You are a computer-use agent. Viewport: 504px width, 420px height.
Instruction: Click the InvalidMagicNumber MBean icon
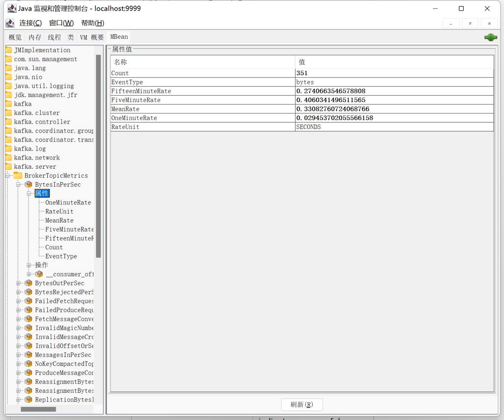coord(29,328)
